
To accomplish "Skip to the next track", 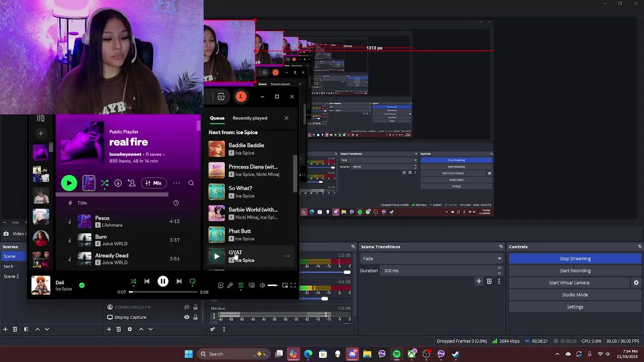I will pyautogui.click(x=179, y=282).
